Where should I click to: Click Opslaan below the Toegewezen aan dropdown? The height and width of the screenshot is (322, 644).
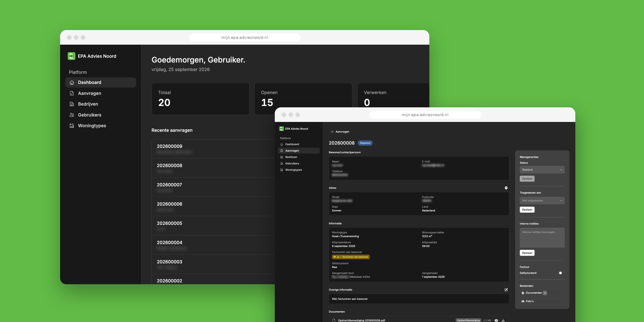click(x=527, y=210)
